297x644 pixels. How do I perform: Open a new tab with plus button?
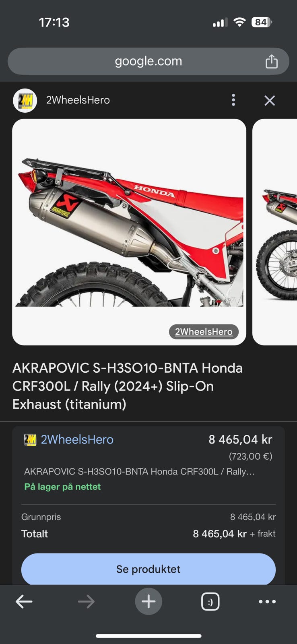point(148,602)
